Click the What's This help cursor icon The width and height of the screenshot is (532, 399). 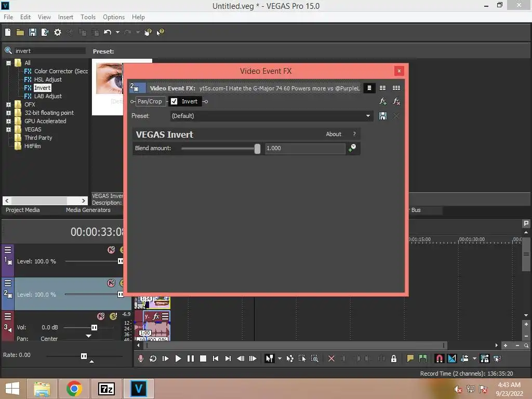click(160, 32)
